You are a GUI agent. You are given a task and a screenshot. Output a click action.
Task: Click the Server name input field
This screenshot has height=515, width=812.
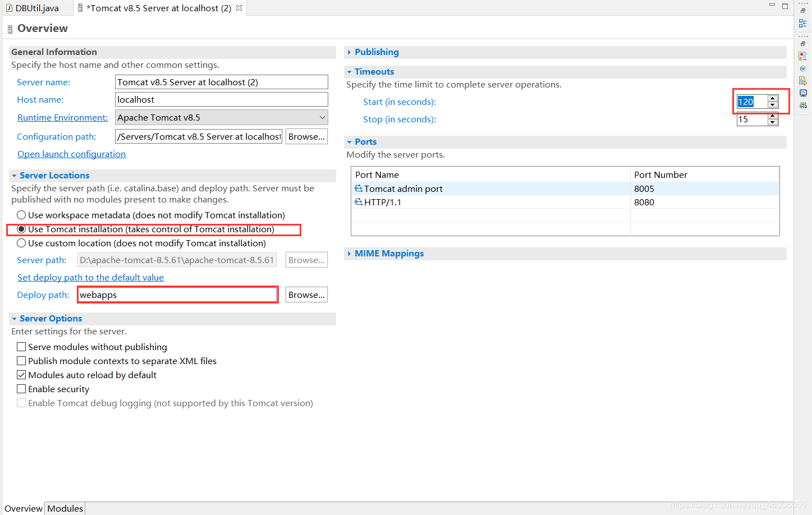(x=221, y=82)
